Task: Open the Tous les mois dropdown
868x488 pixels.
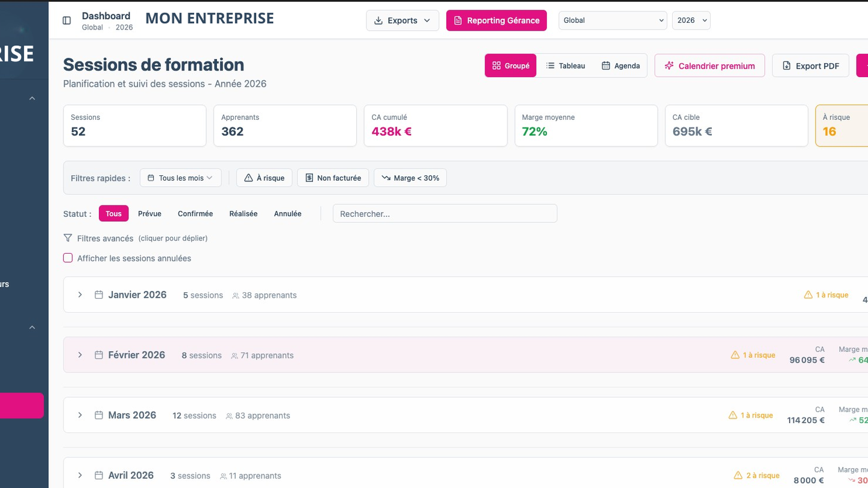Action: pyautogui.click(x=180, y=178)
